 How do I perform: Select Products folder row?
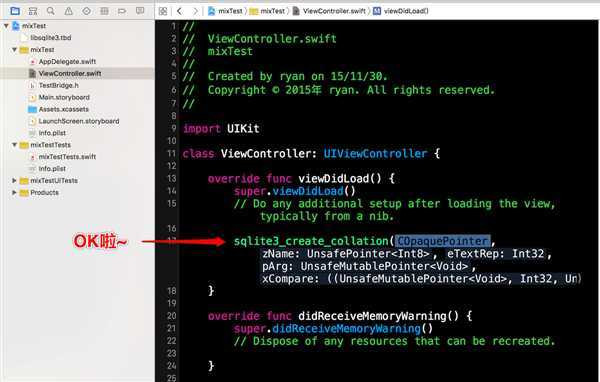[77, 192]
